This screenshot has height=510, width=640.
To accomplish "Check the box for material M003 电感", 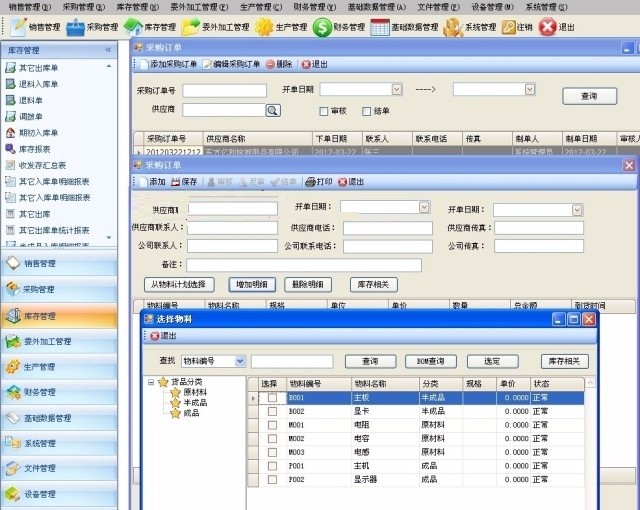I will (272, 452).
